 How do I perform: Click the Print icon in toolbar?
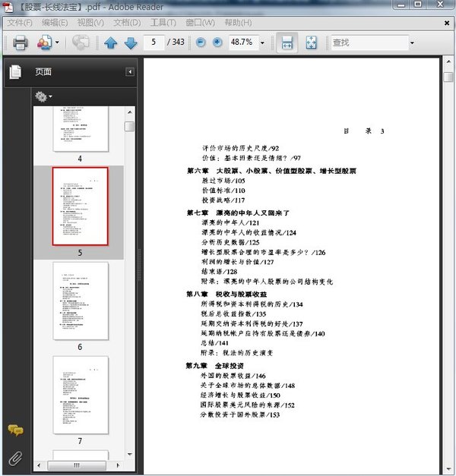tap(21, 43)
